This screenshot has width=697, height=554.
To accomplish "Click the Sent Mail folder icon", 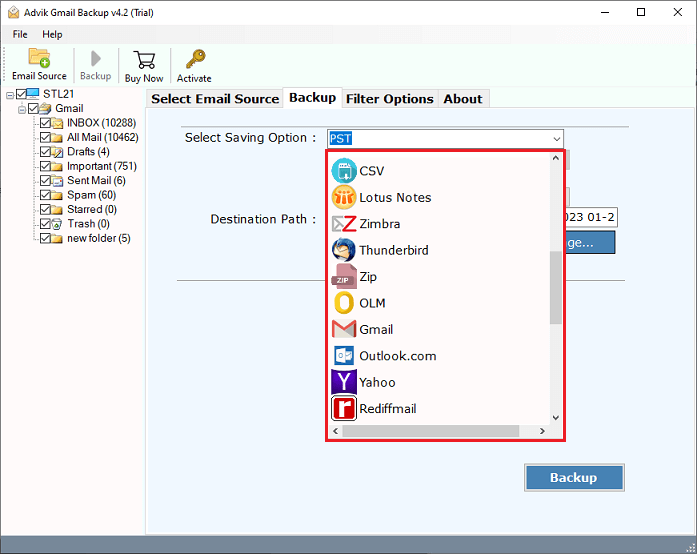I will (x=57, y=181).
